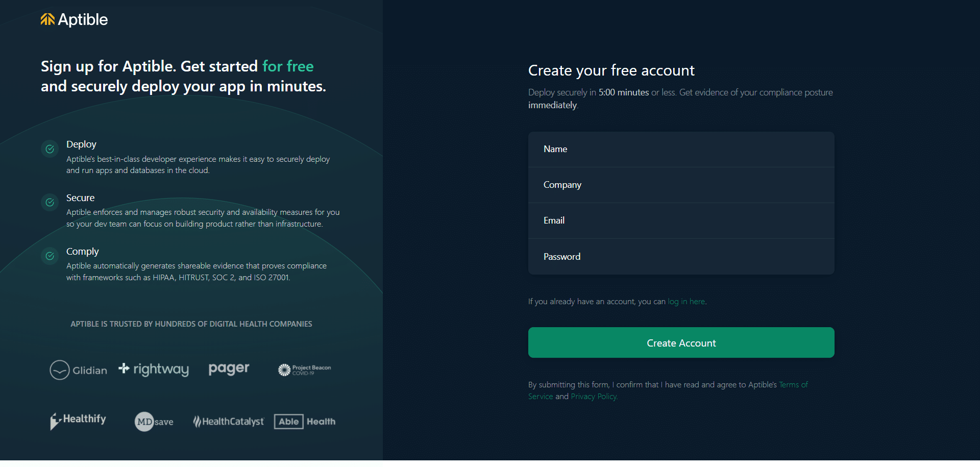980x467 pixels.
Task: Click the 'Create your free account' heading
Action: tap(611, 70)
